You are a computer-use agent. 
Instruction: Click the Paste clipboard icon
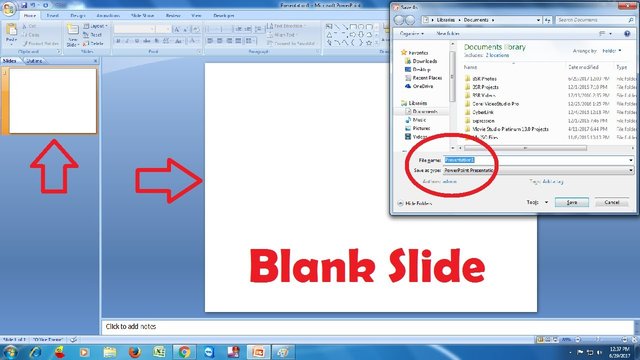[x=11, y=30]
